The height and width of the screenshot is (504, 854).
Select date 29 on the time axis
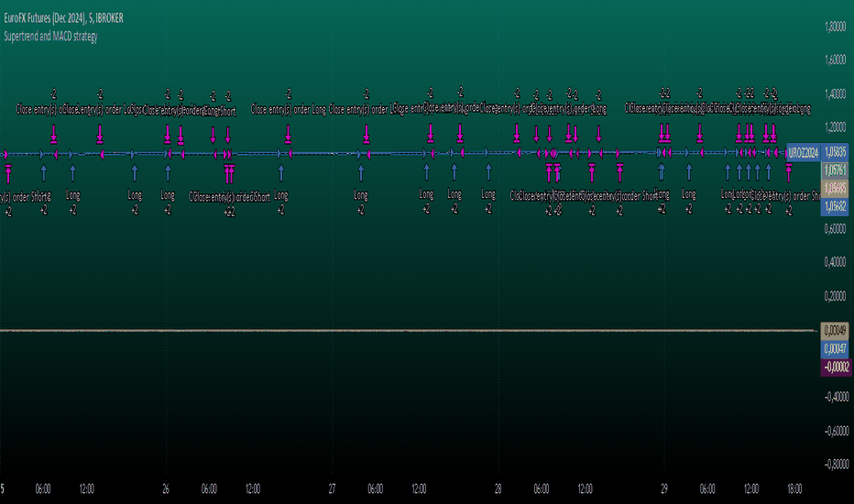coord(664,488)
